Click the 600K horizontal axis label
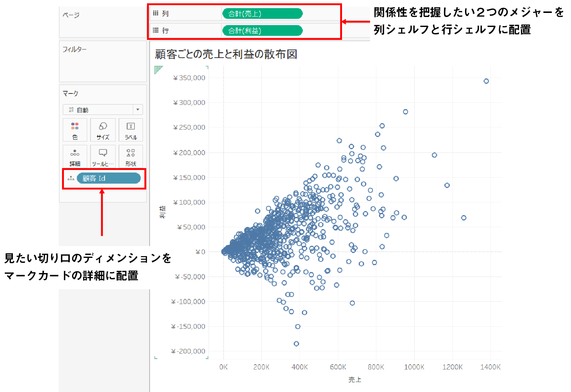The height and width of the screenshot is (392, 571). point(338,367)
